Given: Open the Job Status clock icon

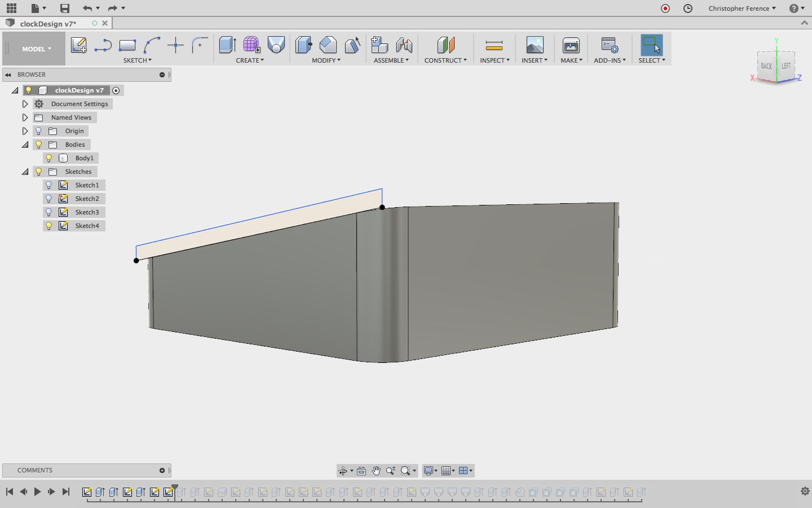Looking at the screenshot, I should click(688, 8).
